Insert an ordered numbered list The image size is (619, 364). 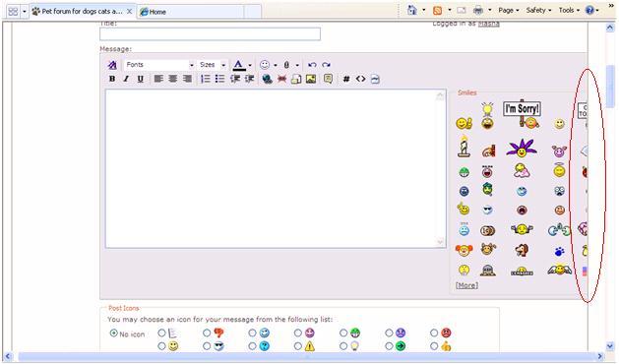tap(206, 79)
